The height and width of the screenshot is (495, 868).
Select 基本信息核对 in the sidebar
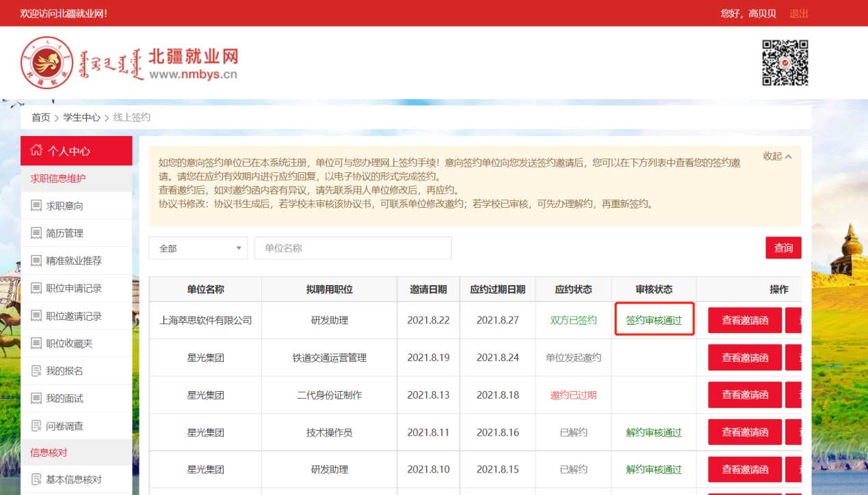pyautogui.click(x=74, y=479)
